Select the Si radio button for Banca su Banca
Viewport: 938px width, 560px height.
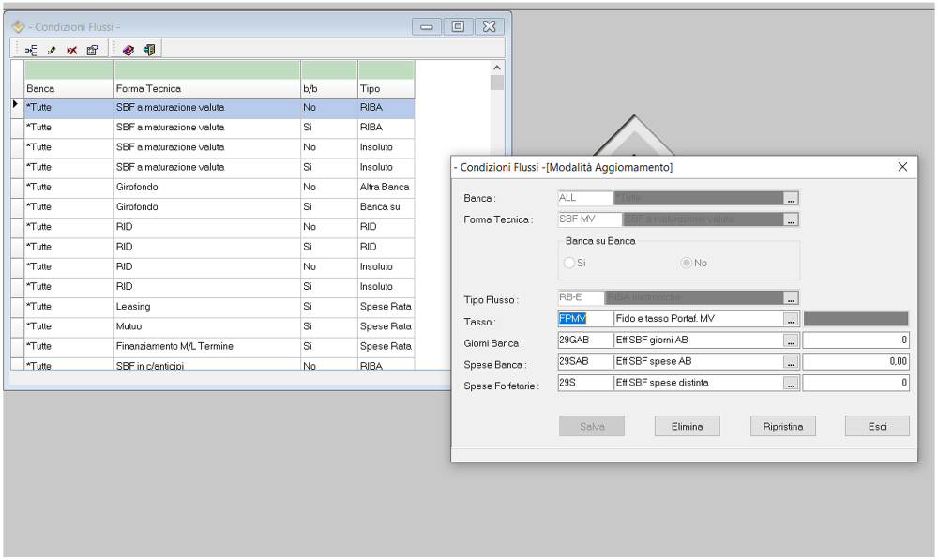point(569,264)
